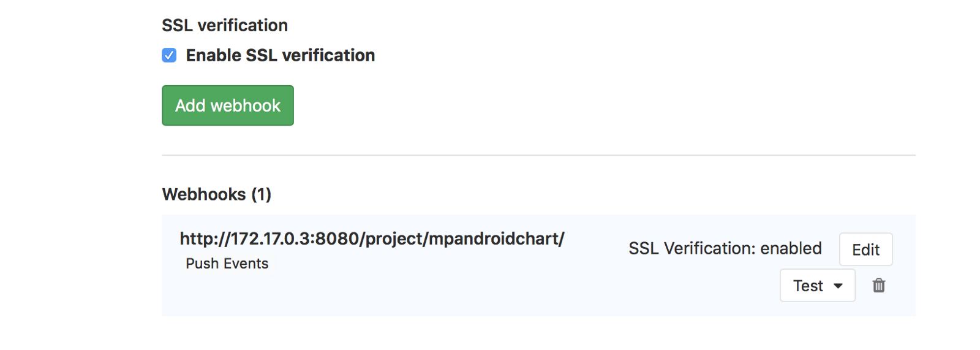Click the (1) count in Webhooks heading

261,194
